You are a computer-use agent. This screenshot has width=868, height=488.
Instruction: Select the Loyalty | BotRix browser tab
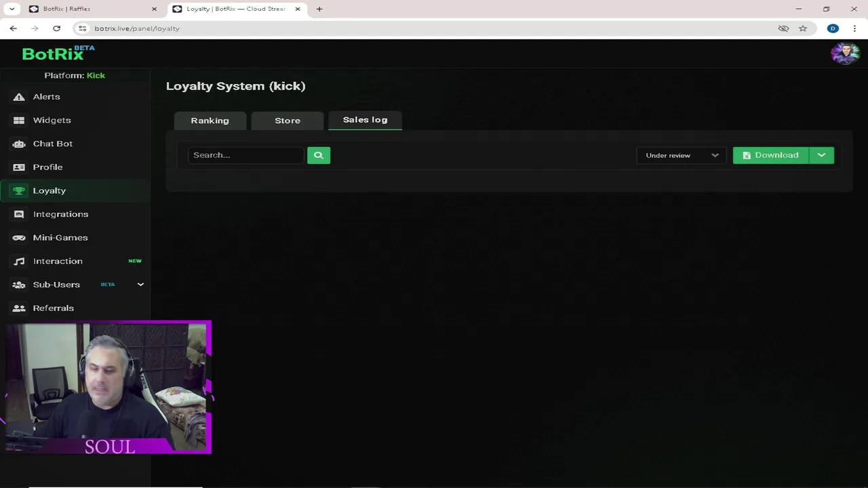pos(237,9)
